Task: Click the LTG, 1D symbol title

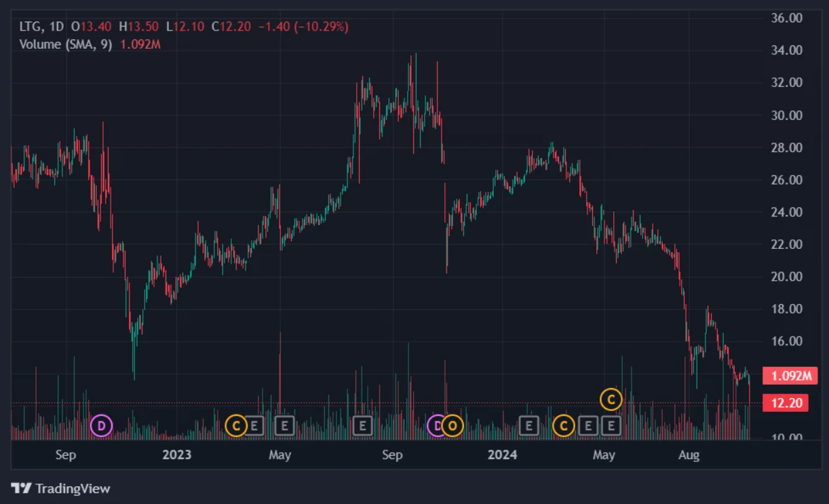Action: (x=41, y=27)
